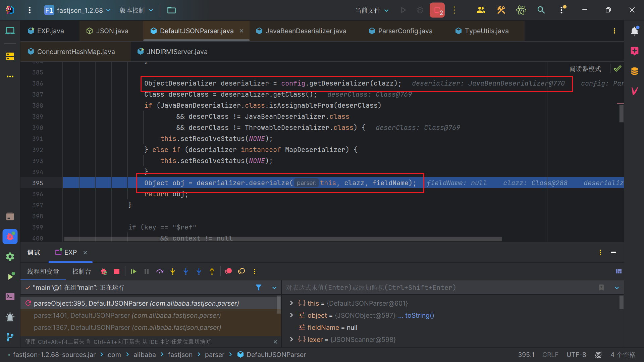Close the EXP debug session tab
Screen dimensions: 644x362
pos(85,252)
